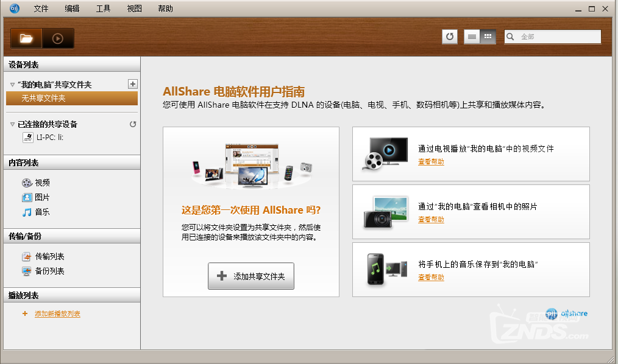Collapse the "我的电脑"共享文件夹 tree
Image resolution: width=618 pixels, height=364 pixels.
[x=12, y=85]
